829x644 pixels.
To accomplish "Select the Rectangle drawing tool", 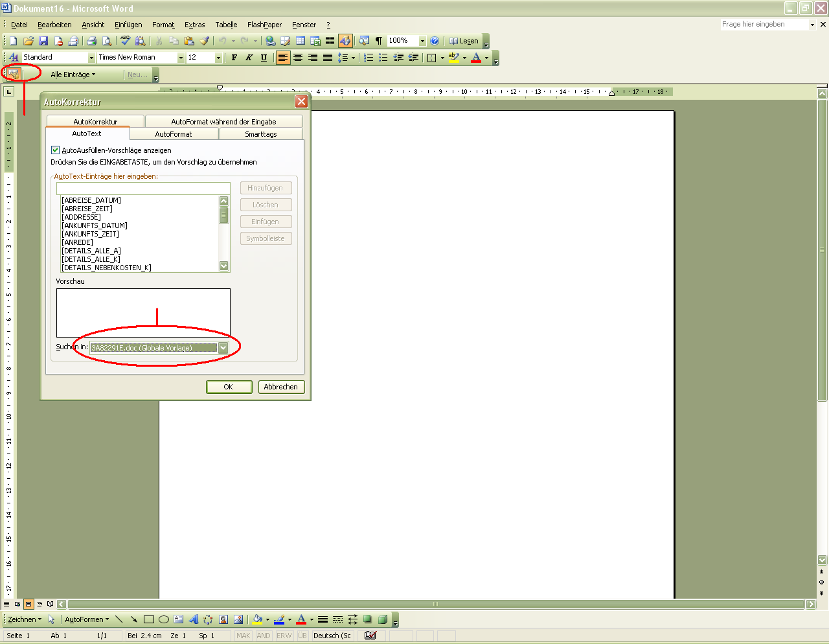I will point(149,619).
